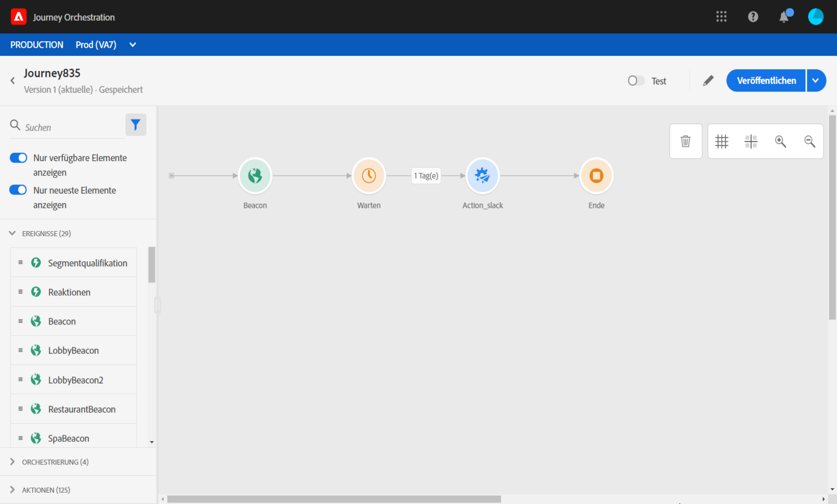Viewport: 837px width, 504px height.
Task: Select Segmentqualifikation event item
Action: point(87,263)
